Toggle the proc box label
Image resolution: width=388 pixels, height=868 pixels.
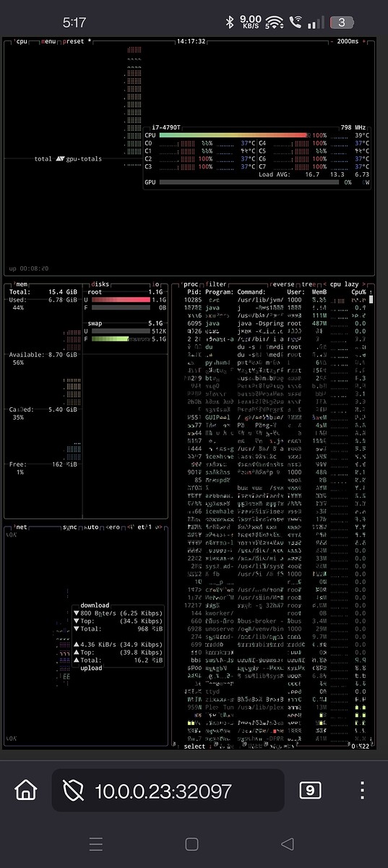pos(191,284)
